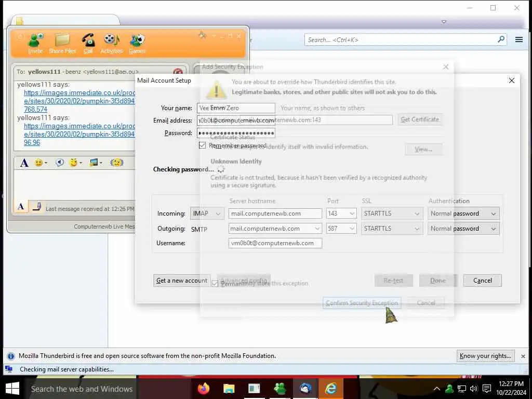Open the first pumpkin link ending 768,574

point(79,101)
